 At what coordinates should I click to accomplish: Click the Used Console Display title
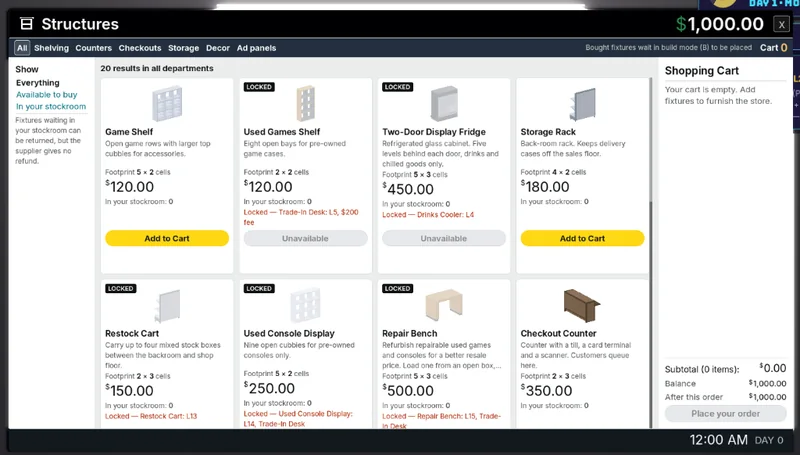point(289,333)
